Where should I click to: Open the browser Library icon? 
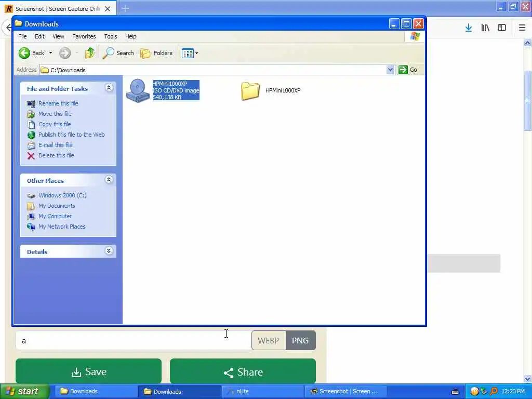(x=485, y=28)
